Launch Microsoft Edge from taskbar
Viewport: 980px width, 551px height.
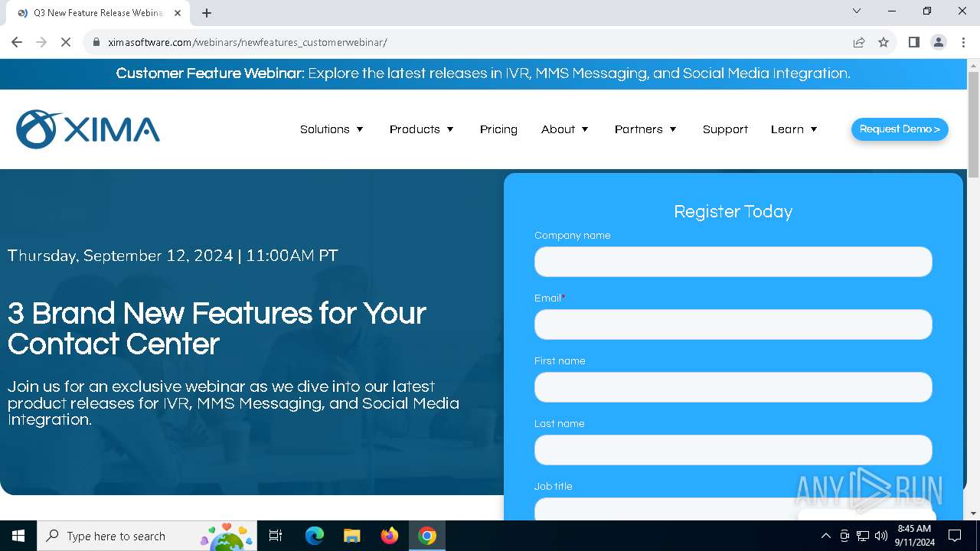[x=315, y=536]
